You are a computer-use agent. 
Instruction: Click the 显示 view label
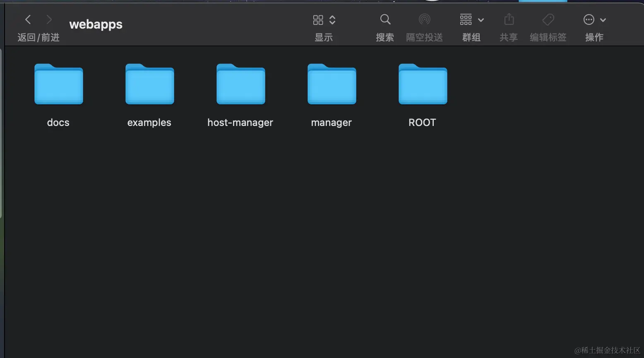(x=324, y=37)
